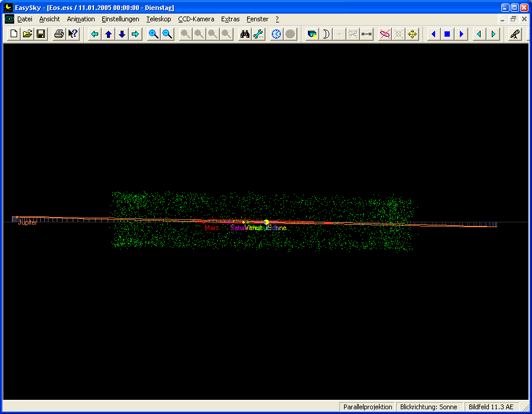Click the telescope icon in toolbar

(x=515, y=34)
